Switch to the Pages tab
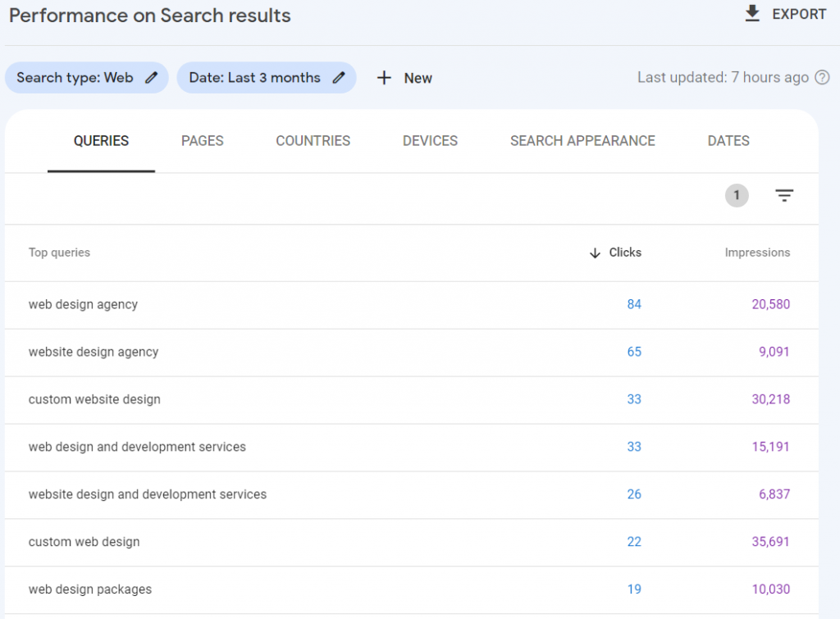 [203, 141]
